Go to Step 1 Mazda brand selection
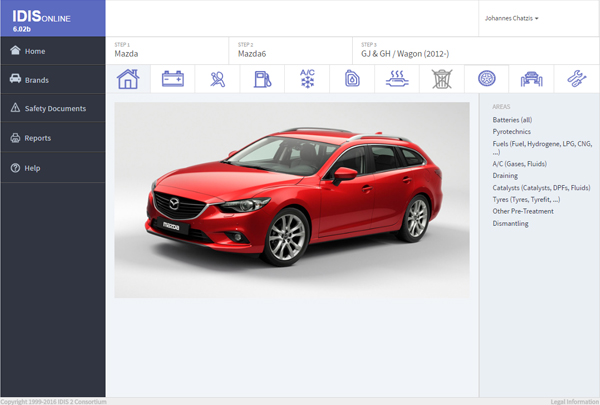The image size is (600, 405). tap(167, 51)
